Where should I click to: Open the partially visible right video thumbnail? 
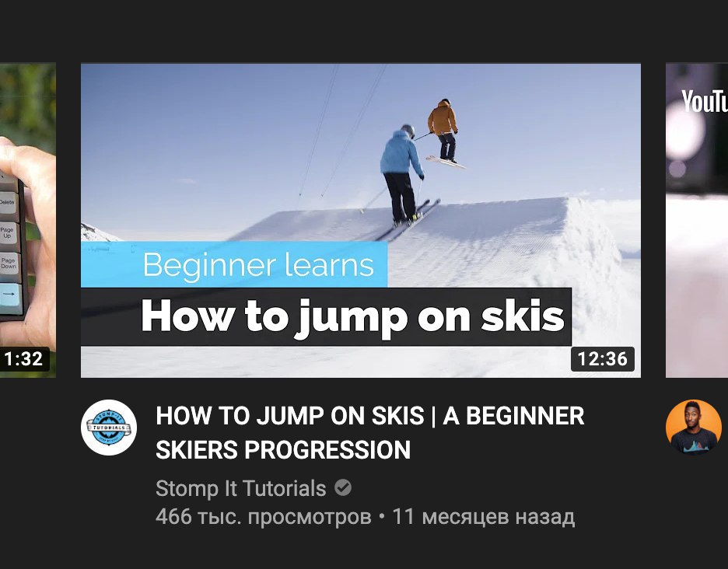click(x=697, y=221)
